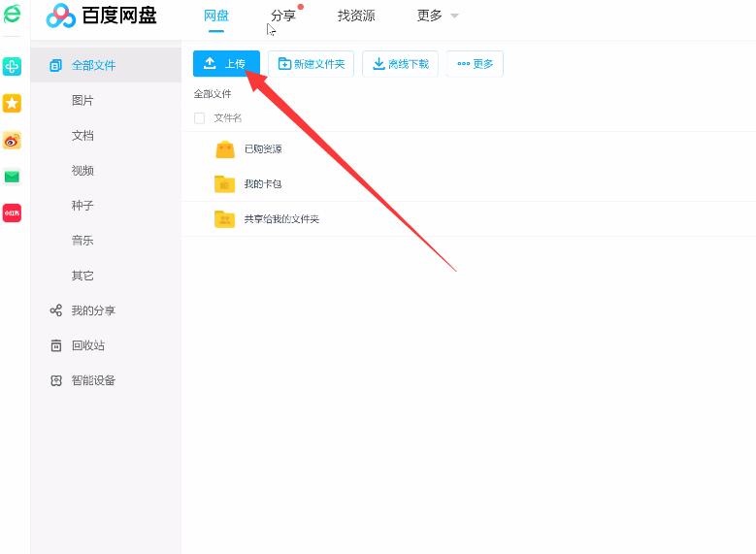Select 其它 category in sidebar

(x=82, y=276)
